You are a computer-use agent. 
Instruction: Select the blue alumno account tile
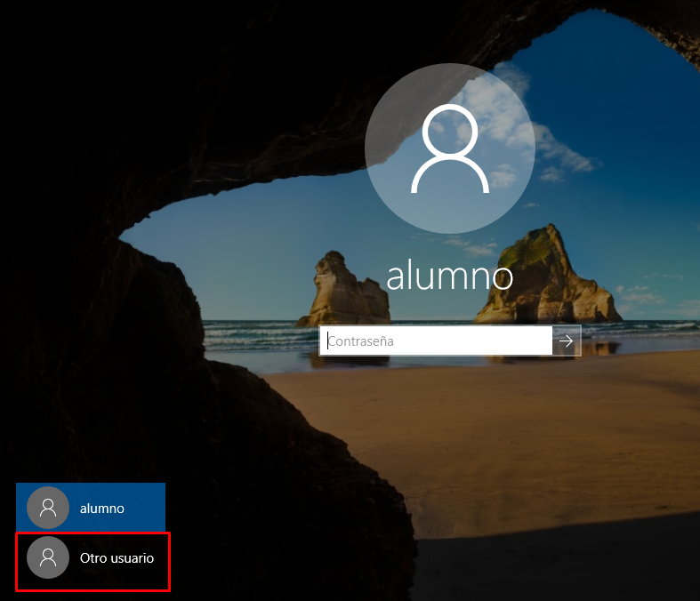click(91, 508)
